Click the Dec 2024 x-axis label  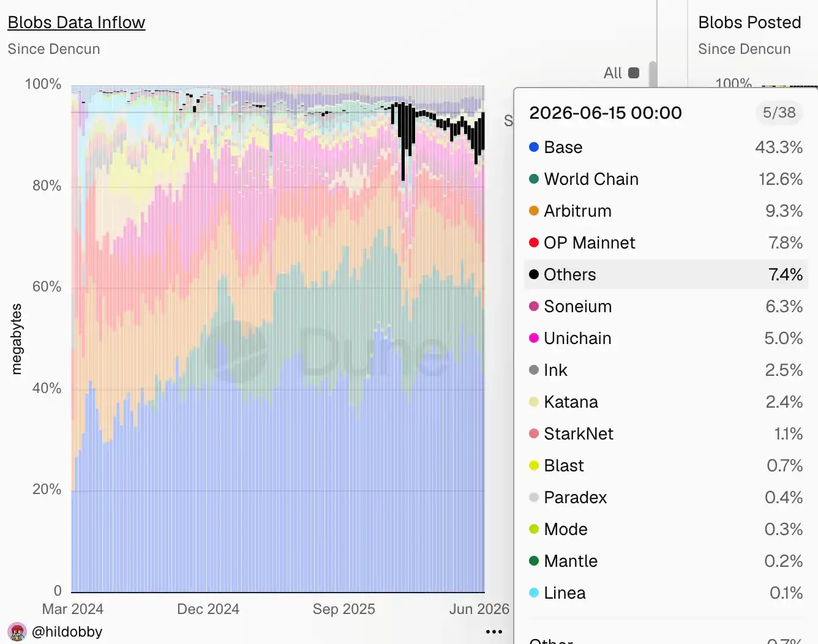[208, 609]
